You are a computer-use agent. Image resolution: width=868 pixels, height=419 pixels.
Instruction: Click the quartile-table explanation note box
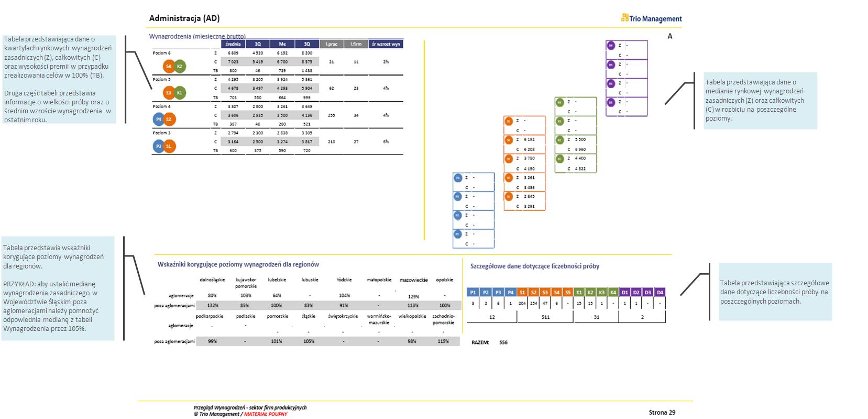tap(58, 79)
